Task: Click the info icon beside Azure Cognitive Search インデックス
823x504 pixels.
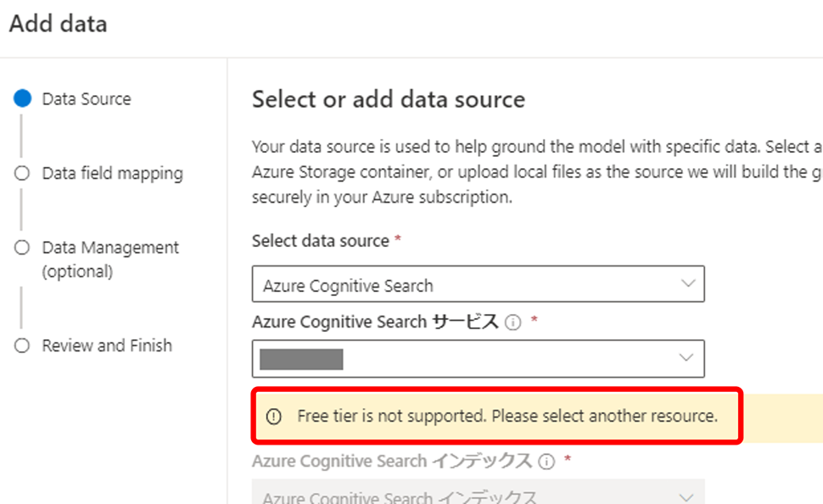Action: point(546,462)
